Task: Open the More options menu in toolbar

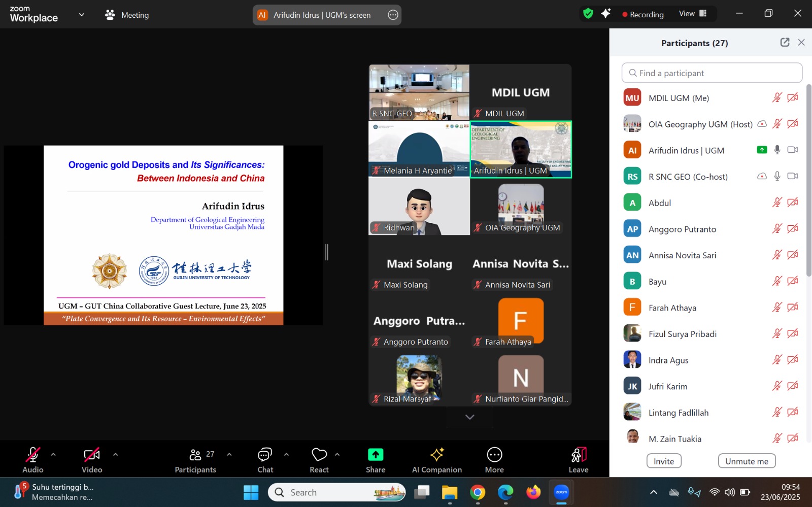Action: (494, 460)
